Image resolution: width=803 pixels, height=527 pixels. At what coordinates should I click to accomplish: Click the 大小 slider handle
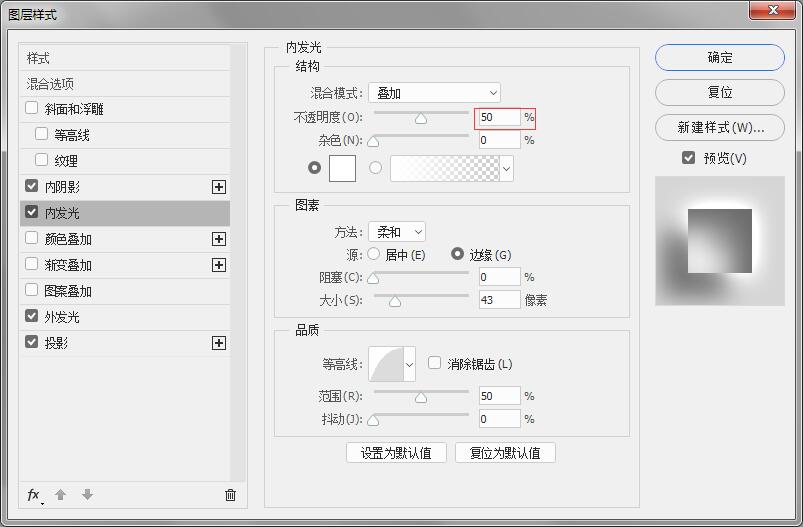click(x=395, y=302)
